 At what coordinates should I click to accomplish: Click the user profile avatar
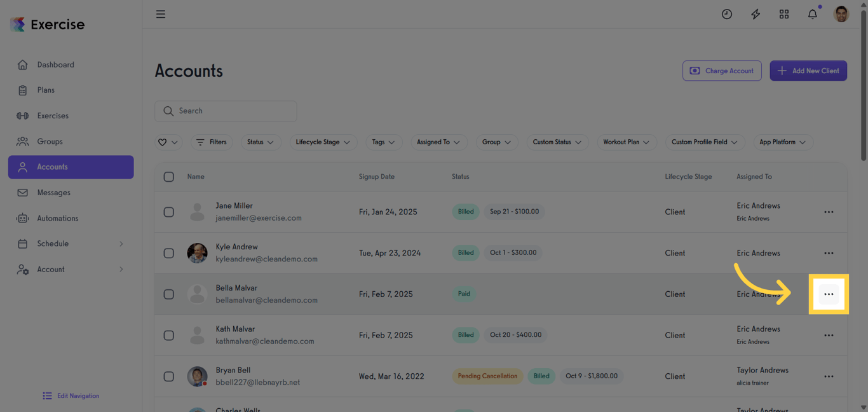pyautogui.click(x=841, y=14)
